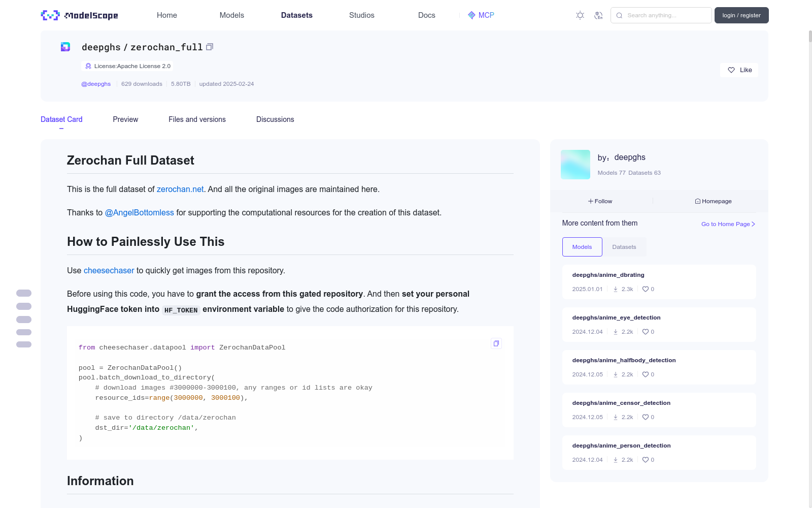Click the heart icon on anime_censor_detection
The image size is (812, 508).
point(646,417)
